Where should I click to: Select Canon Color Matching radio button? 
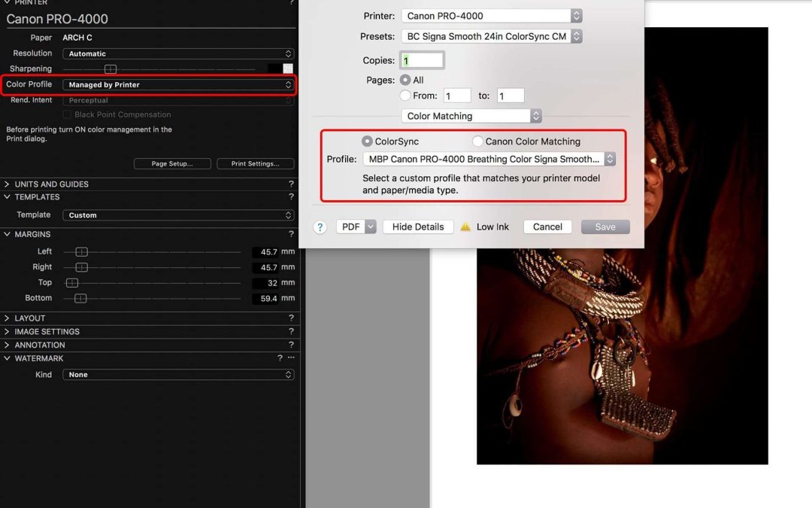(477, 141)
